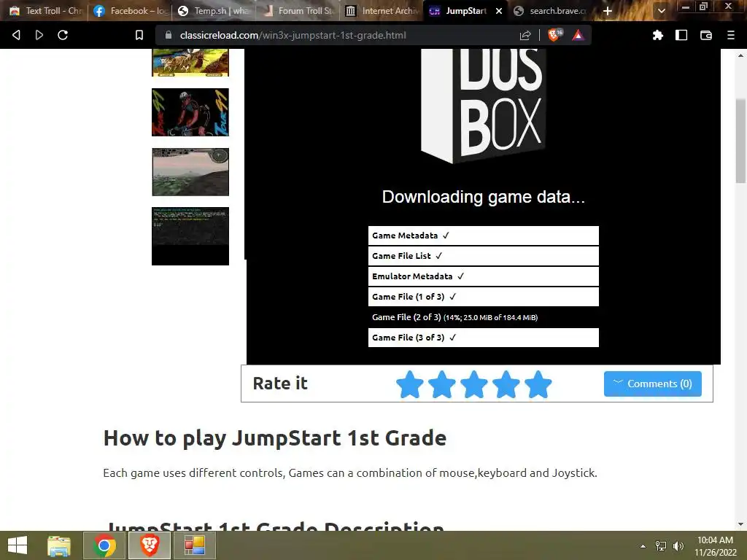Screen dimensions: 747x560
Task: Click Game File (2 of 3) download progress
Action: (x=483, y=317)
